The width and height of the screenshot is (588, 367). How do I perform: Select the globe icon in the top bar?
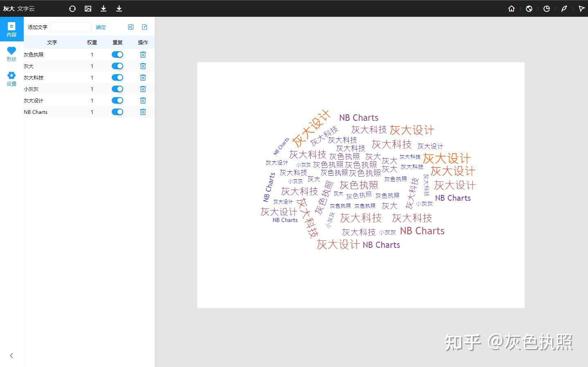pos(529,8)
